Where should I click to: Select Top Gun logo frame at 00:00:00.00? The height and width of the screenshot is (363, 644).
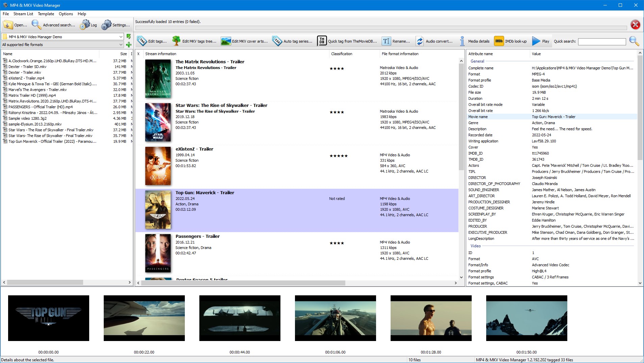49,318
